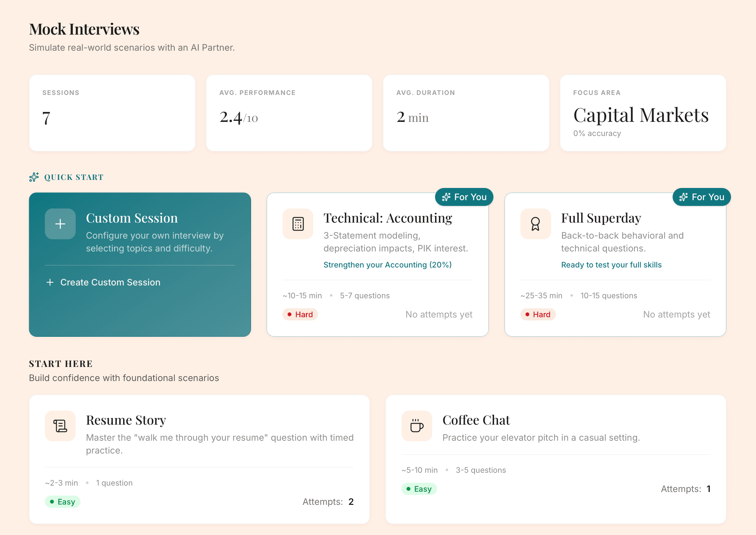Click 1 question on Resume Story
756x535 pixels.
coord(114,483)
